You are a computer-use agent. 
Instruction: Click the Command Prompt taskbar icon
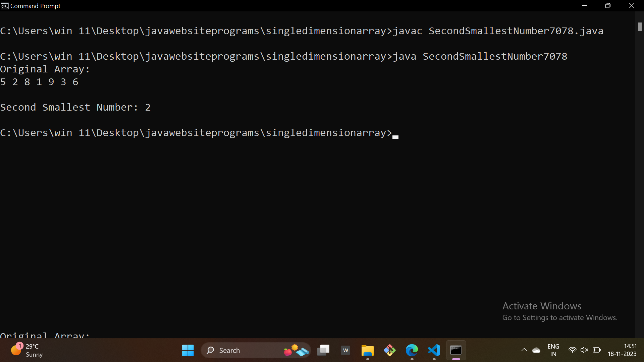(x=456, y=351)
